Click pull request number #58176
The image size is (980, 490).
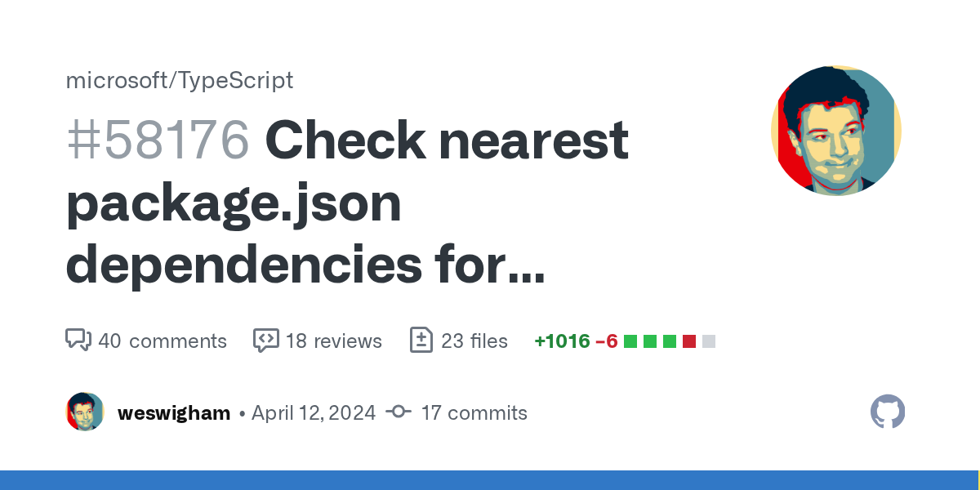click(x=157, y=140)
